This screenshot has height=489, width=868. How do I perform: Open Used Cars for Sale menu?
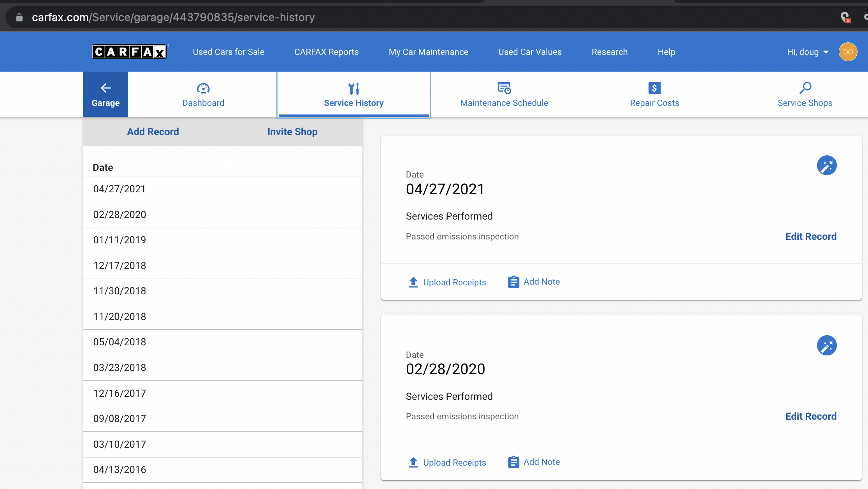click(x=228, y=52)
